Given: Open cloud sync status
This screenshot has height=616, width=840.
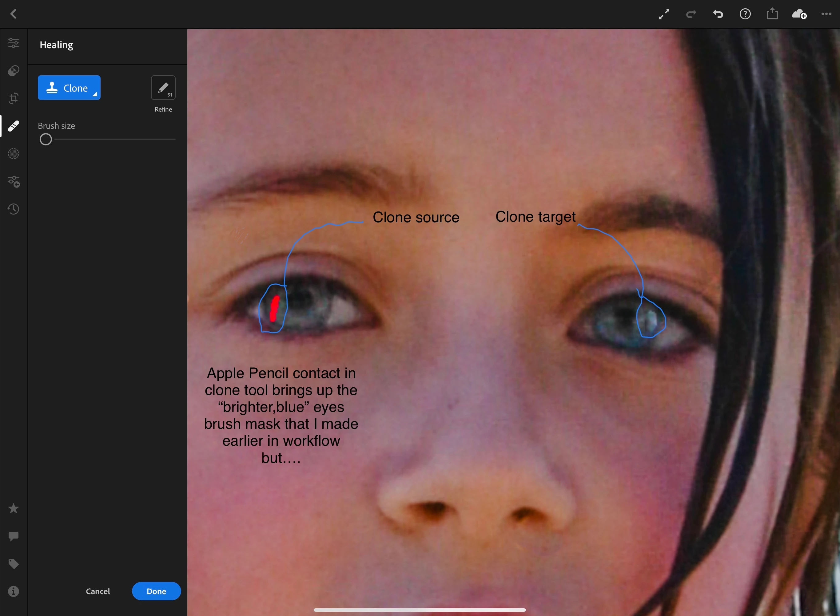Looking at the screenshot, I should pos(799,14).
